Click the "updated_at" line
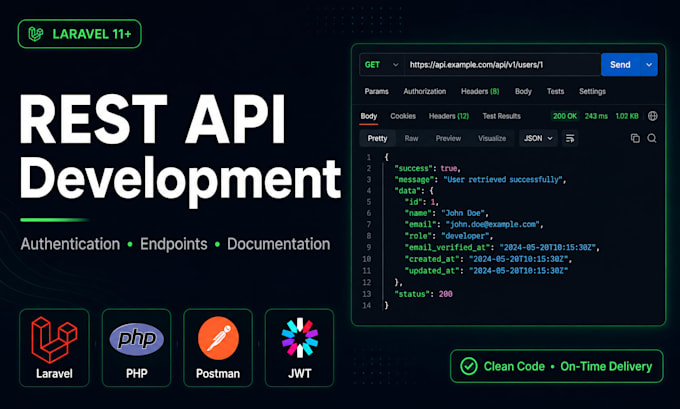This screenshot has height=409, width=680. (x=486, y=271)
